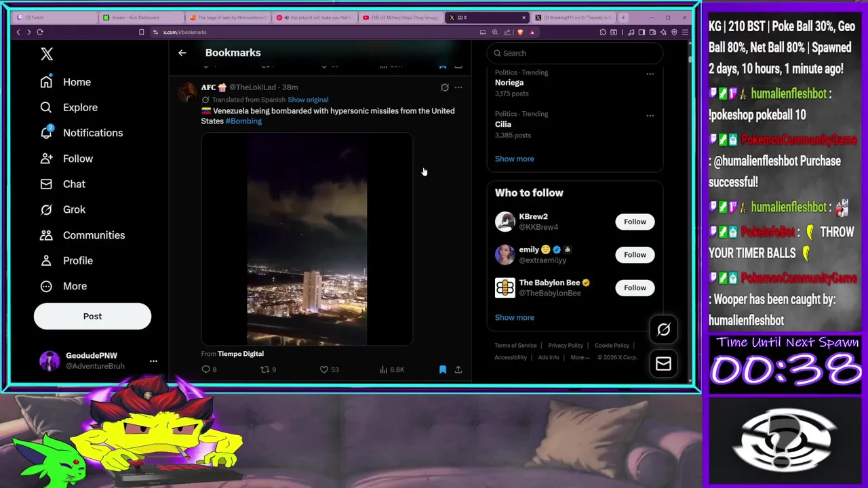Screen dimensions: 868x488
Task: Open Noriega trending topic
Action: pos(509,83)
